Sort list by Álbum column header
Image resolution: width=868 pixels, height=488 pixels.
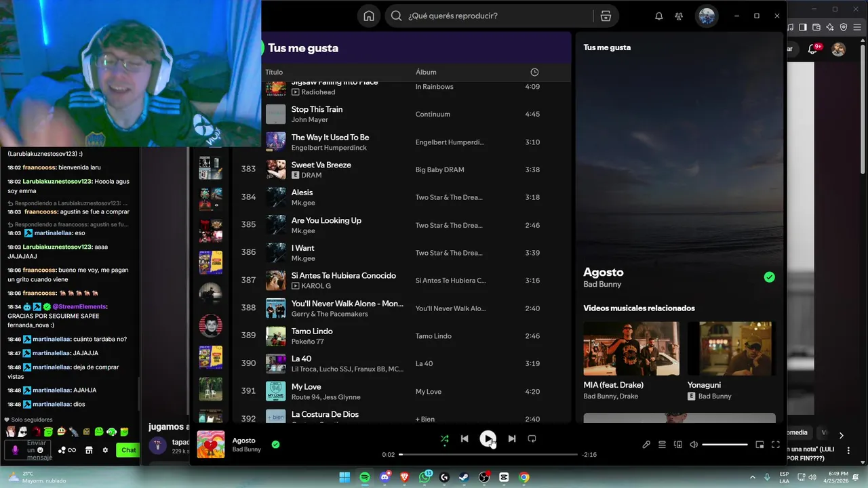click(426, 72)
